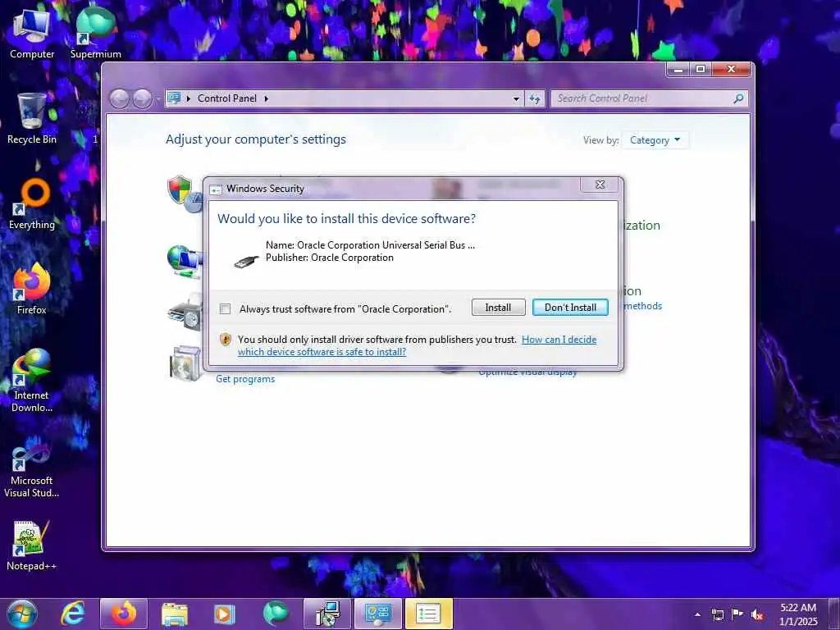This screenshot has height=630, width=840.
Task: Open Windows Explorer from the taskbar
Action: click(175, 614)
